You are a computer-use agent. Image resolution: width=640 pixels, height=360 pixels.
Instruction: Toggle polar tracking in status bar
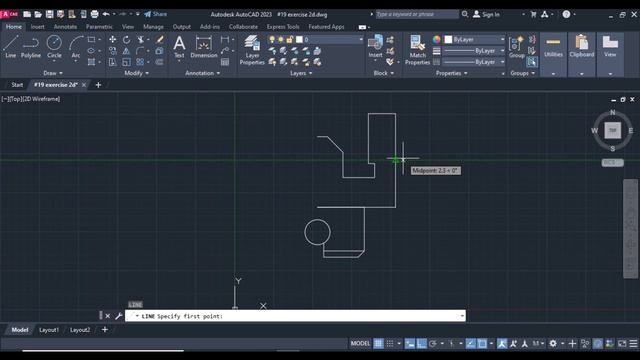[x=433, y=344]
